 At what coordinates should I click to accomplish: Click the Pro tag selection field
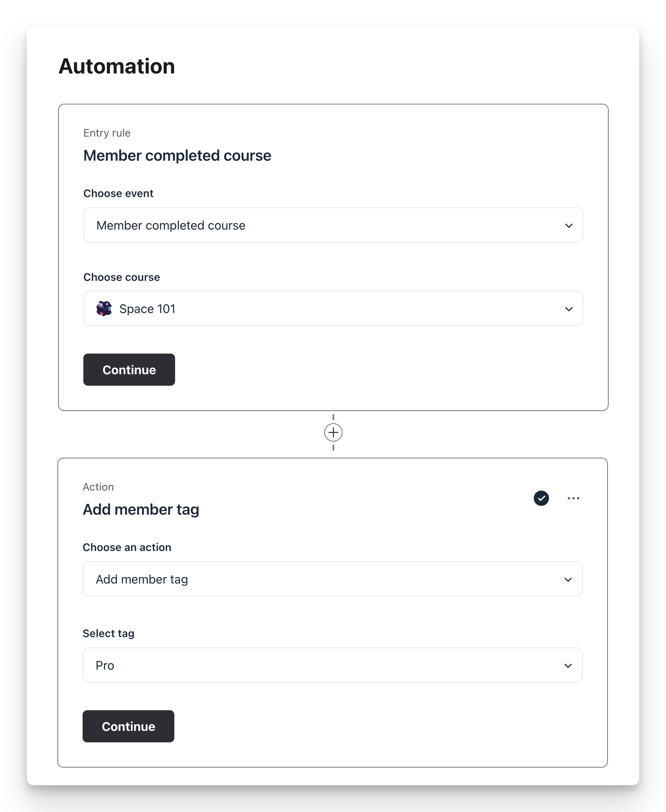coord(333,665)
